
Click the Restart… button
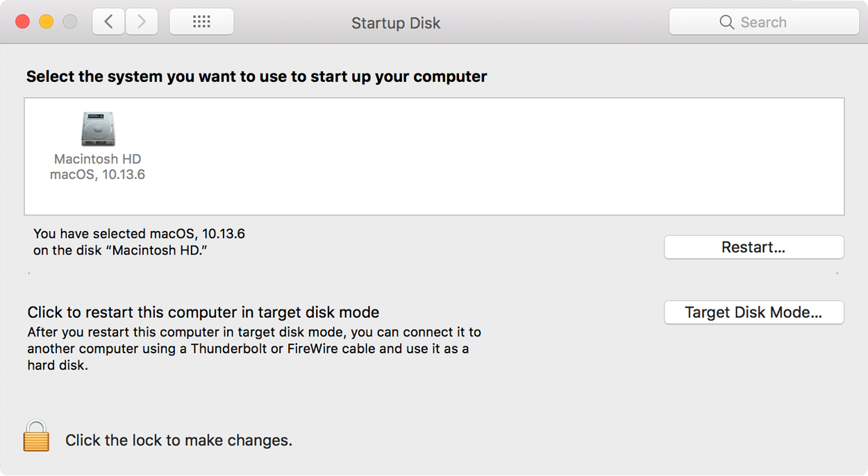point(753,248)
